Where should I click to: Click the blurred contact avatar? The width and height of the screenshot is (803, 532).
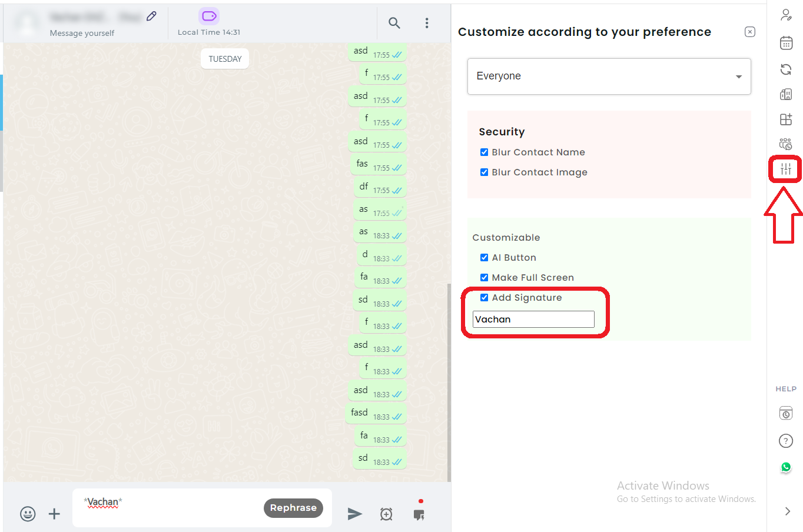click(27, 24)
